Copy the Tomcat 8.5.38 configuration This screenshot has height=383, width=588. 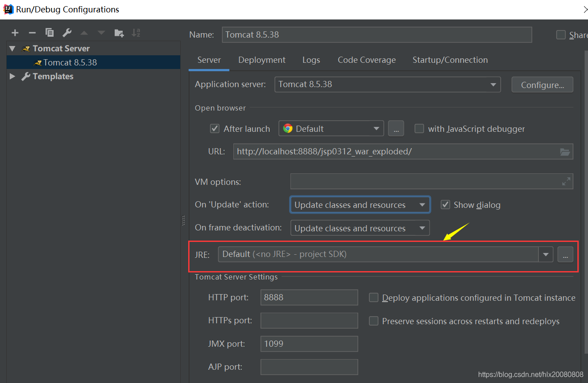coord(49,32)
